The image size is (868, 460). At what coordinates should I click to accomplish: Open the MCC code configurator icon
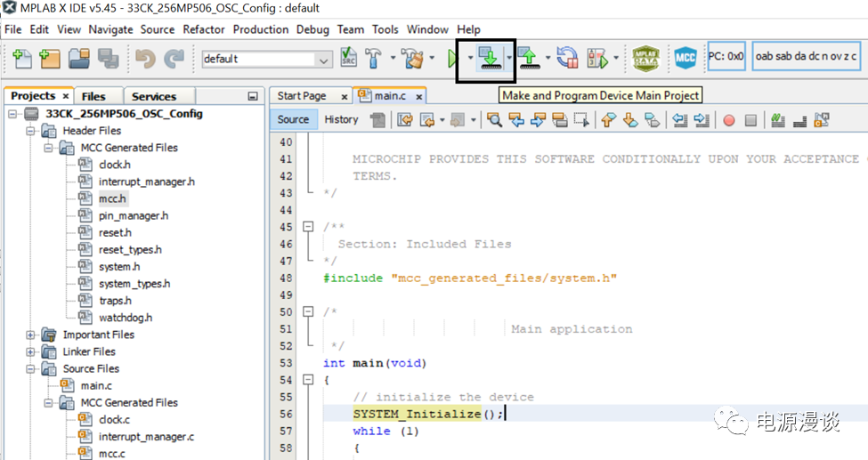coord(685,59)
